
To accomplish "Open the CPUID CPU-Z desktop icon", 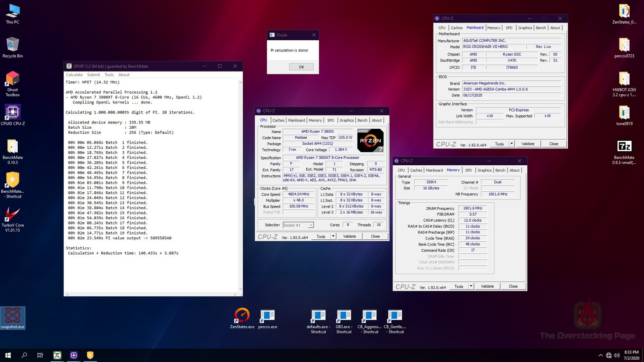I will (x=12, y=113).
